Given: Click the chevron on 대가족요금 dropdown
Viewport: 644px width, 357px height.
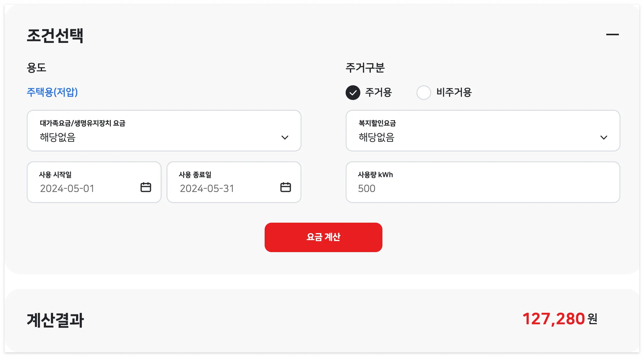Looking at the screenshot, I should point(285,138).
